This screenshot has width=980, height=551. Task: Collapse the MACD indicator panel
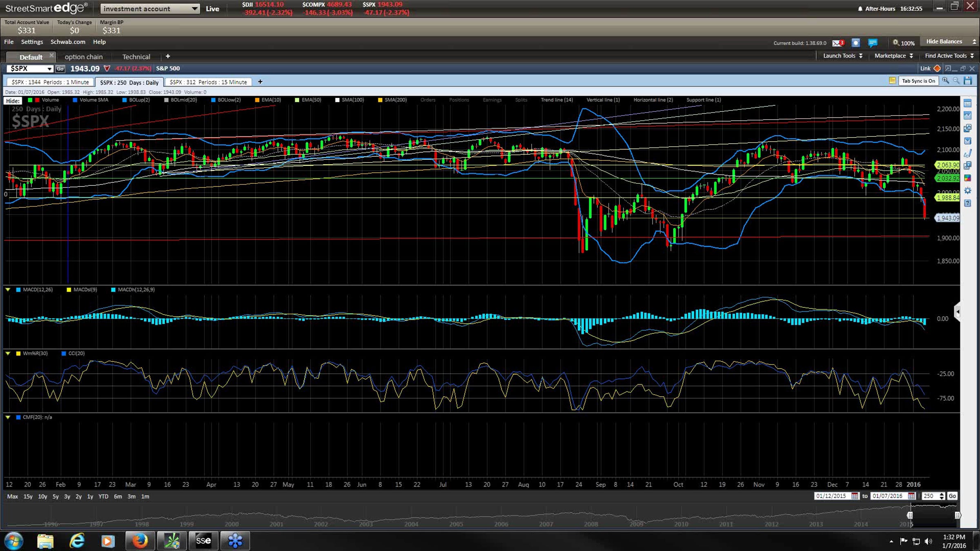coord(8,290)
